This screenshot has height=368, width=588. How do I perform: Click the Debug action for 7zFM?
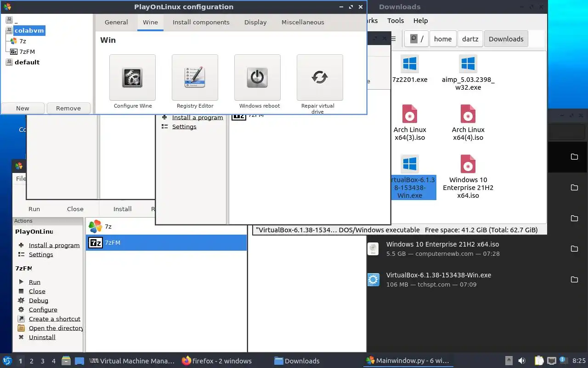(x=38, y=300)
